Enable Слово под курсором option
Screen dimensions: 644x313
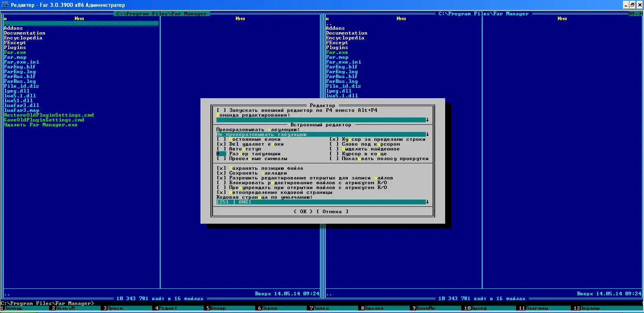coord(334,144)
